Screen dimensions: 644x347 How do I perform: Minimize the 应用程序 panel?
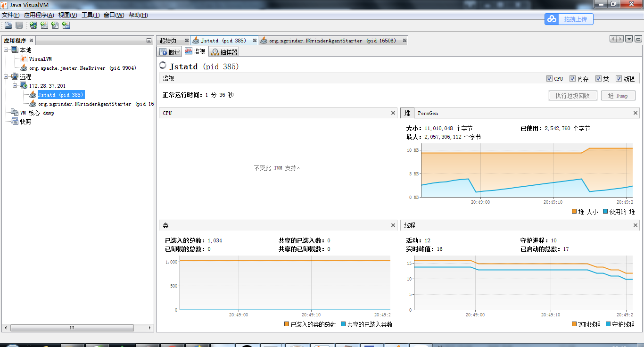point(149,41)
